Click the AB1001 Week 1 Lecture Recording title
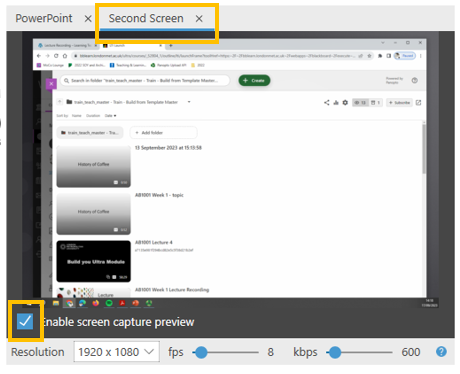The height and width of the screenshot is (374, 460). [x=172, y=290]
